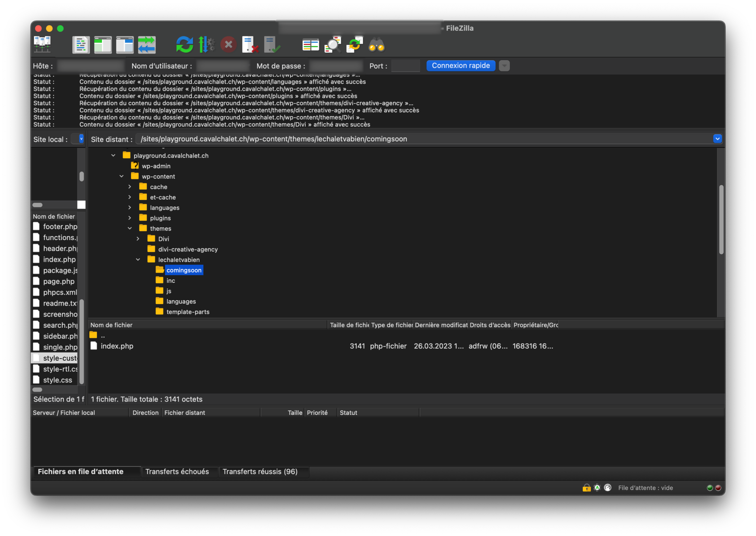This screenshot has width=756, height=536.
Task: Expand the plugins folder
Action: 130,218
